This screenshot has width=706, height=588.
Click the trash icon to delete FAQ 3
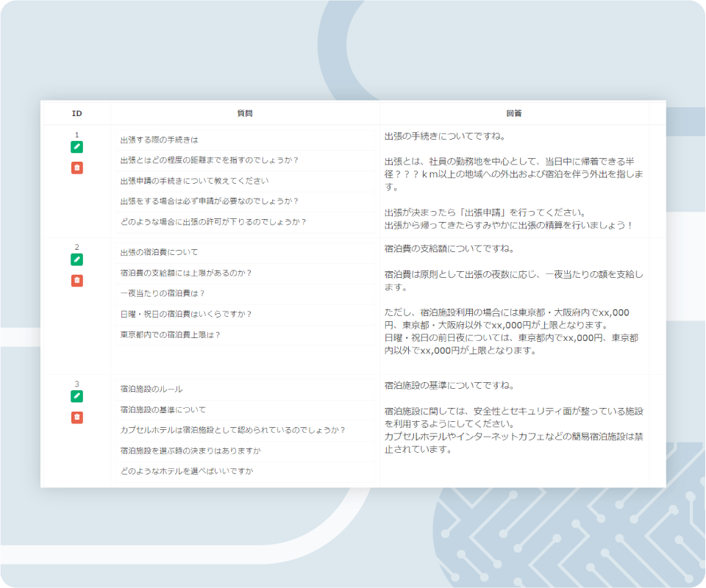[x=76, y=417]
